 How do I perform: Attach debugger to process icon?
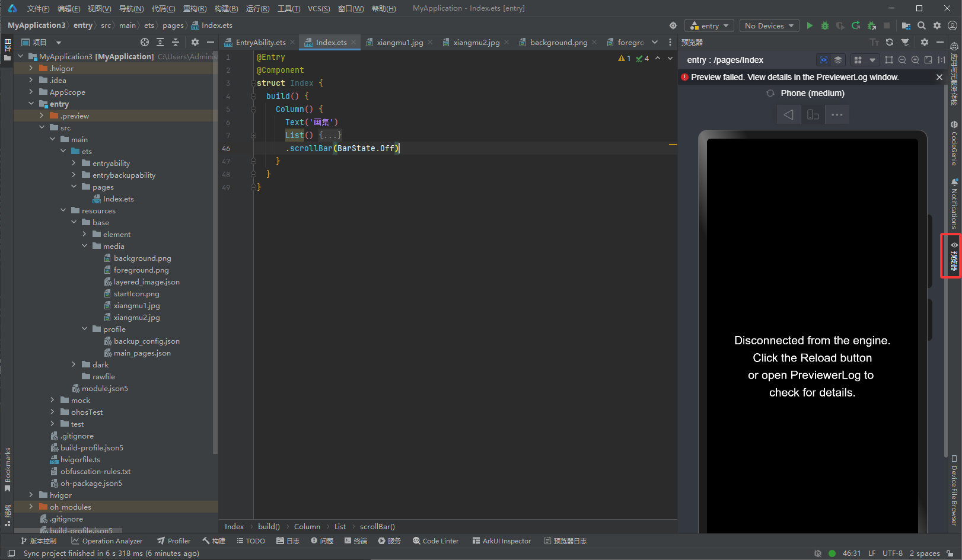[x=871, y=25]
